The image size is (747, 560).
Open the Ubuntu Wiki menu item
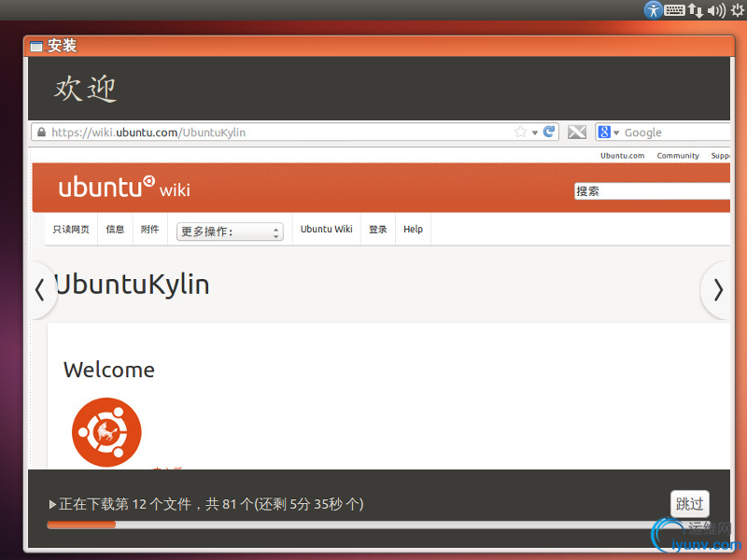click(x=326, y=229)
